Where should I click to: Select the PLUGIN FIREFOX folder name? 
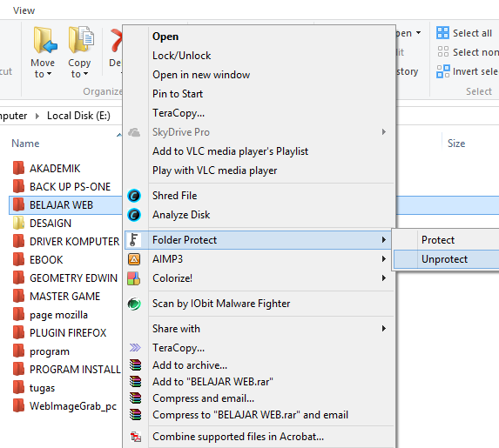[68, 333]
